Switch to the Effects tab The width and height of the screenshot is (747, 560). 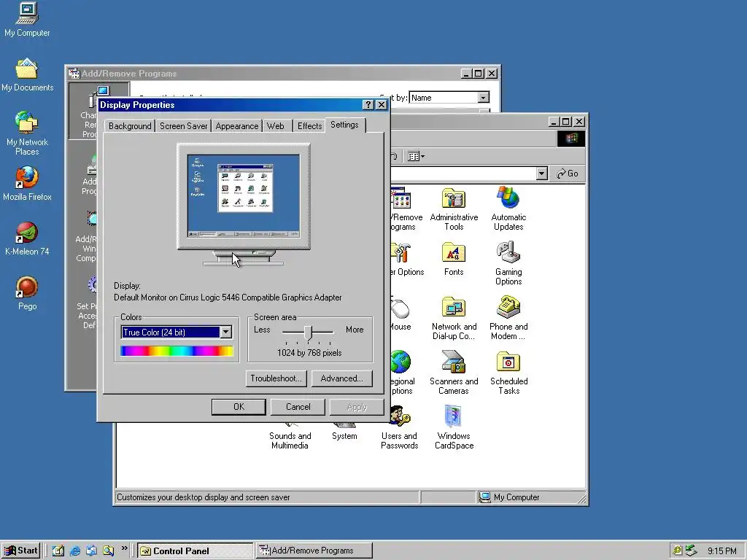(309, 125)
